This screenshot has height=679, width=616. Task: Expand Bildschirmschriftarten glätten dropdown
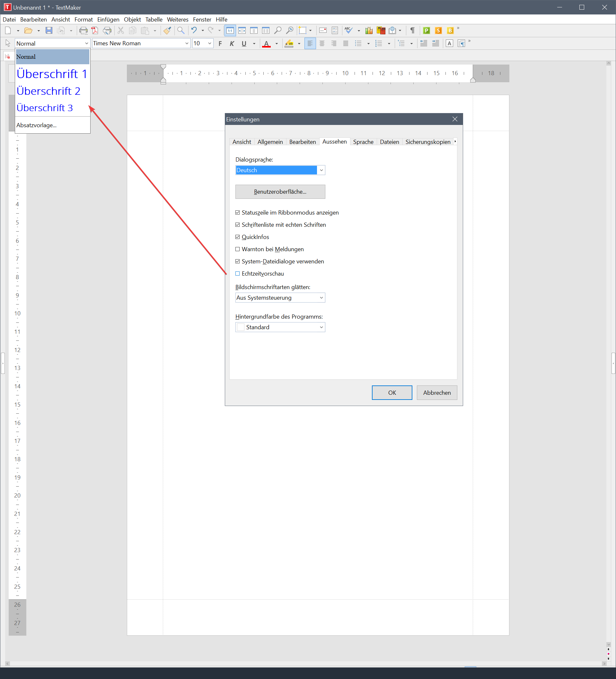click(321, 298)
